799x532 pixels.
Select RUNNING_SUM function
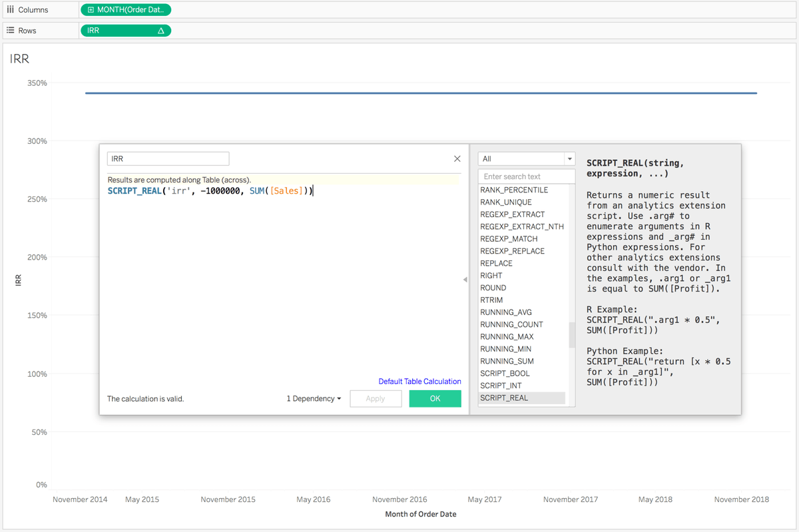pyautogui.click(x=507, y=361)
